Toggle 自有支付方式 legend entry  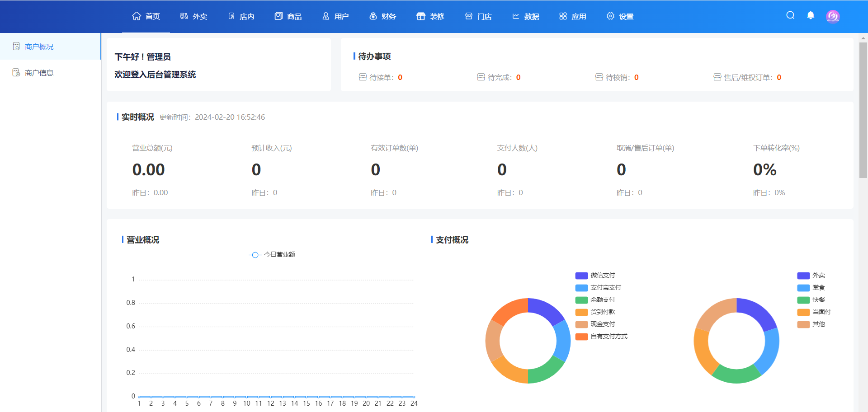tap(601, 336)
